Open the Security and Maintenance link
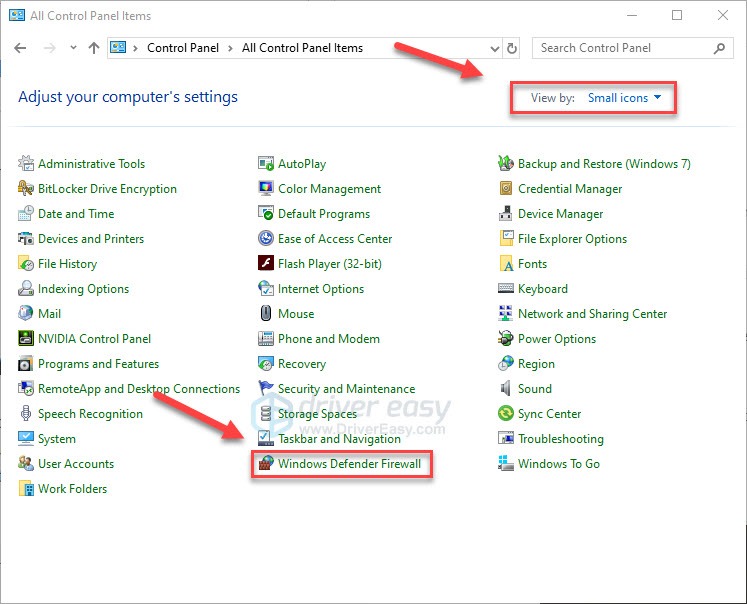The width and height of the screenshot is (747, 604). pos(346,389)
